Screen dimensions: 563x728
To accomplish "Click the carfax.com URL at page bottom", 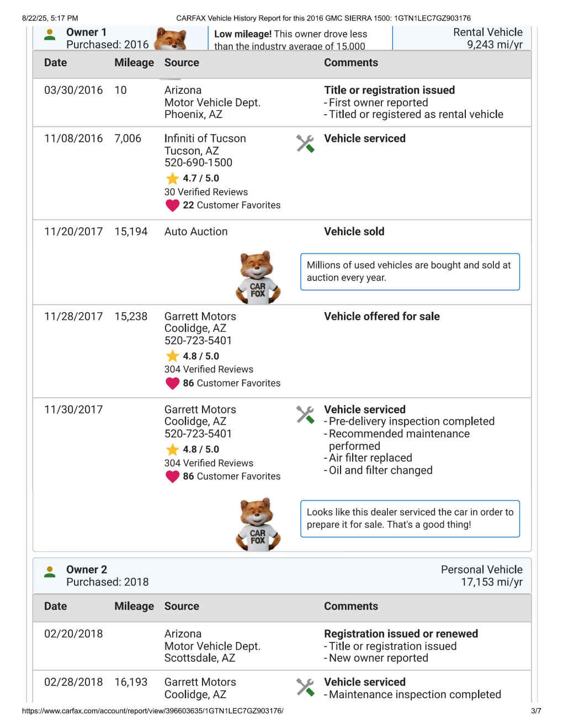I will [153, 711].
